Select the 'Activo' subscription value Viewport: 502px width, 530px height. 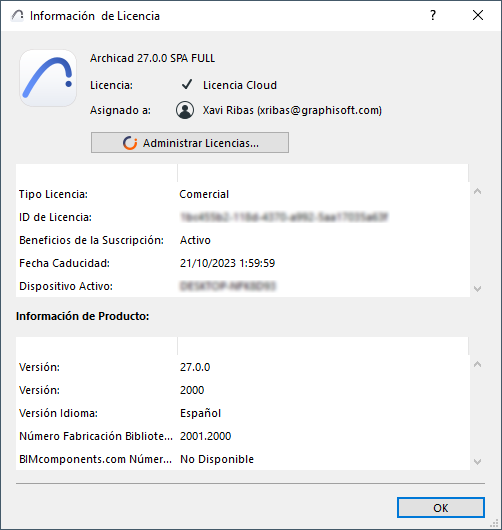pos(195,240)
